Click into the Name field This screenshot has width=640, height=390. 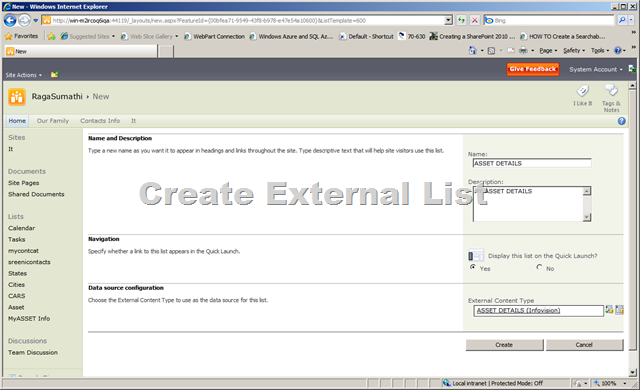tap(532, 163)
